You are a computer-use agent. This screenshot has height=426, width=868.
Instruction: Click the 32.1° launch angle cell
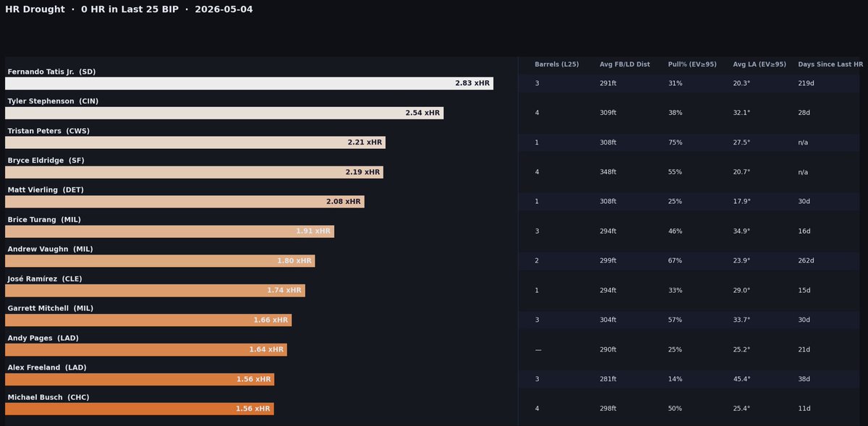[741, 113]
